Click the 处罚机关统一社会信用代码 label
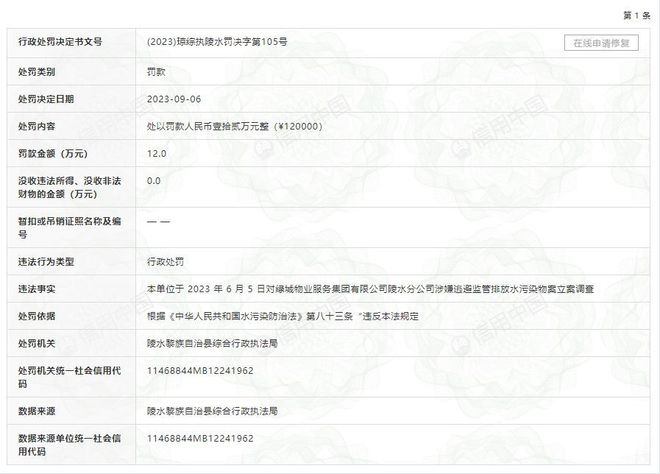Image resolution: width=660 pixels, height=474 pixels. 69,377
